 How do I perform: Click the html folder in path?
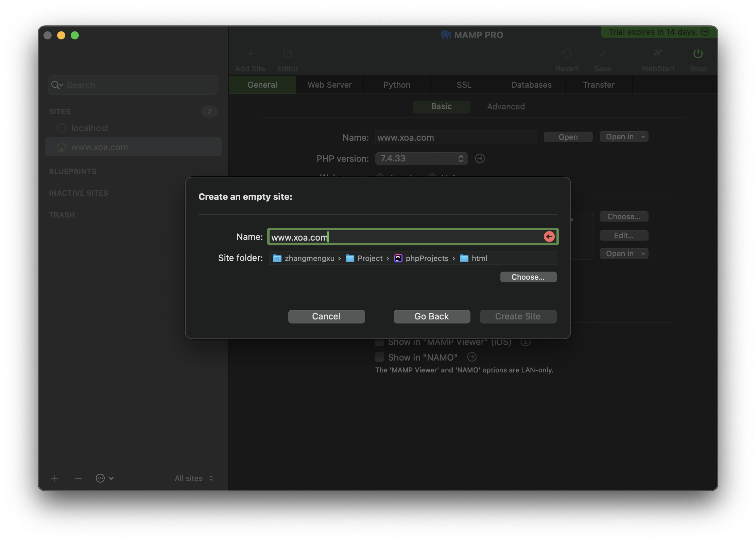474,258
